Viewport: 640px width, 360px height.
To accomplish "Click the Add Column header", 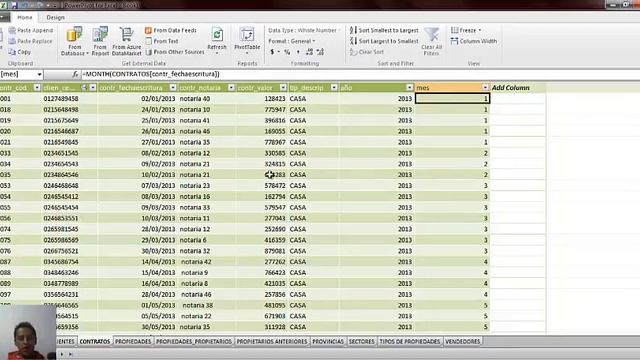I will click(x=510, y=88).
